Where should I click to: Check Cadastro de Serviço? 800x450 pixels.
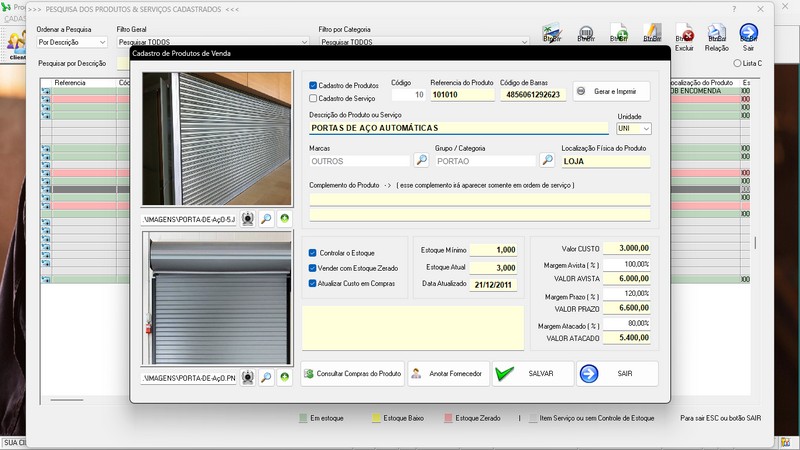point(313,98)
